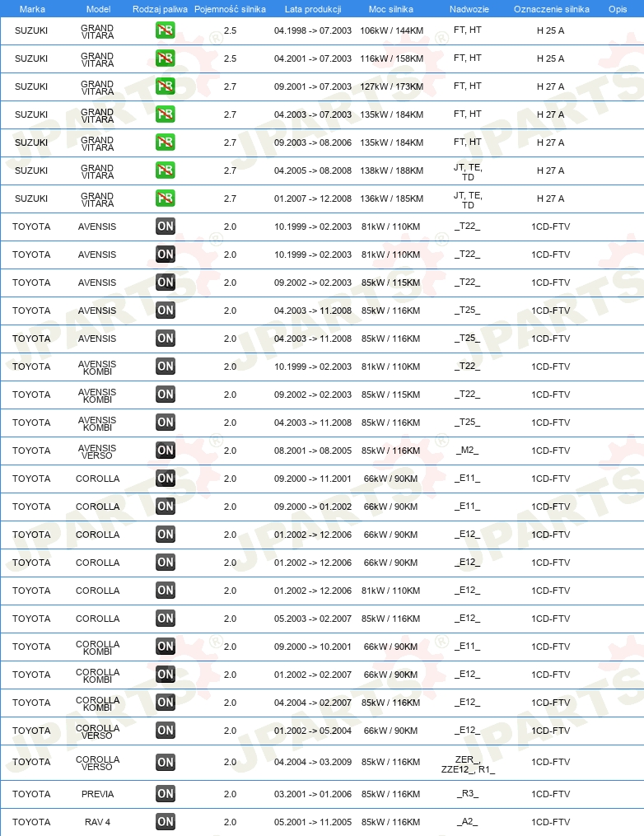This screenshot has height=836, width=644.
Task: Click ON diesel icon in the RAV 4 row
Action: (x=166, y=822)
